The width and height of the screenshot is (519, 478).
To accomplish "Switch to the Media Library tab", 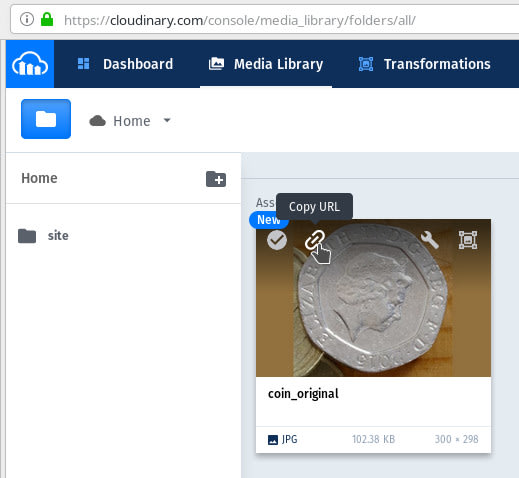I will [266, 64].
